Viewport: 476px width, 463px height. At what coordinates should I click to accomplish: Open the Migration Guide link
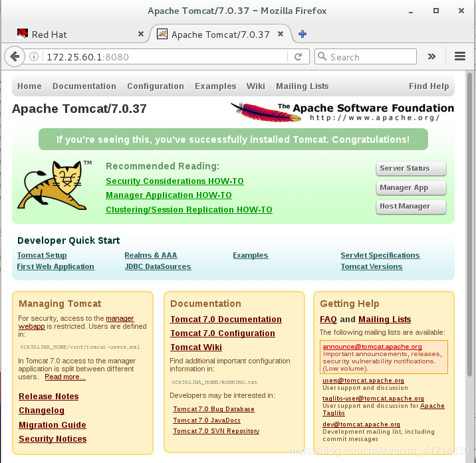tap(53, 424)
